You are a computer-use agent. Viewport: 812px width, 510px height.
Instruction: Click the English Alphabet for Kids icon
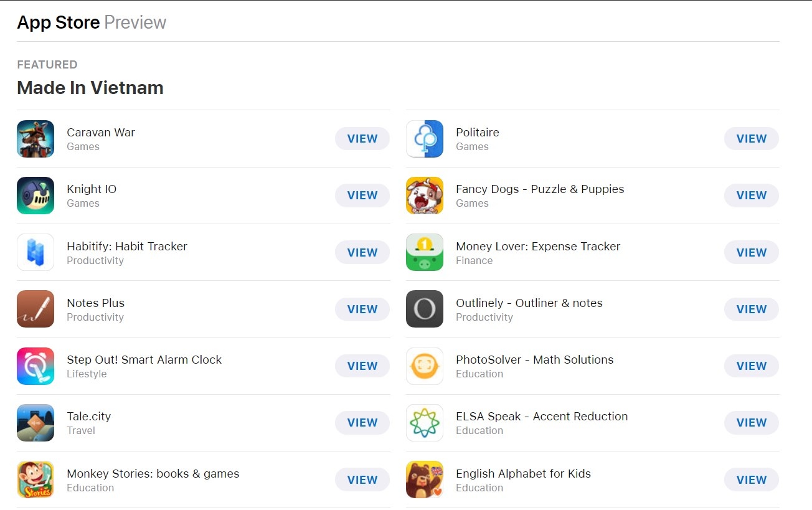(x=424, y=479)
